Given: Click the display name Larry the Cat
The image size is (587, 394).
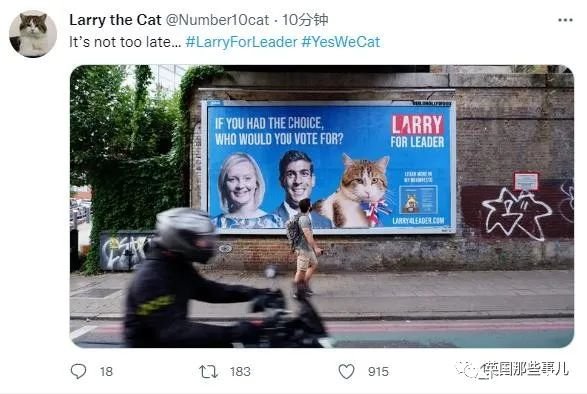Looking at the screenshot, I should pos(115,20).
